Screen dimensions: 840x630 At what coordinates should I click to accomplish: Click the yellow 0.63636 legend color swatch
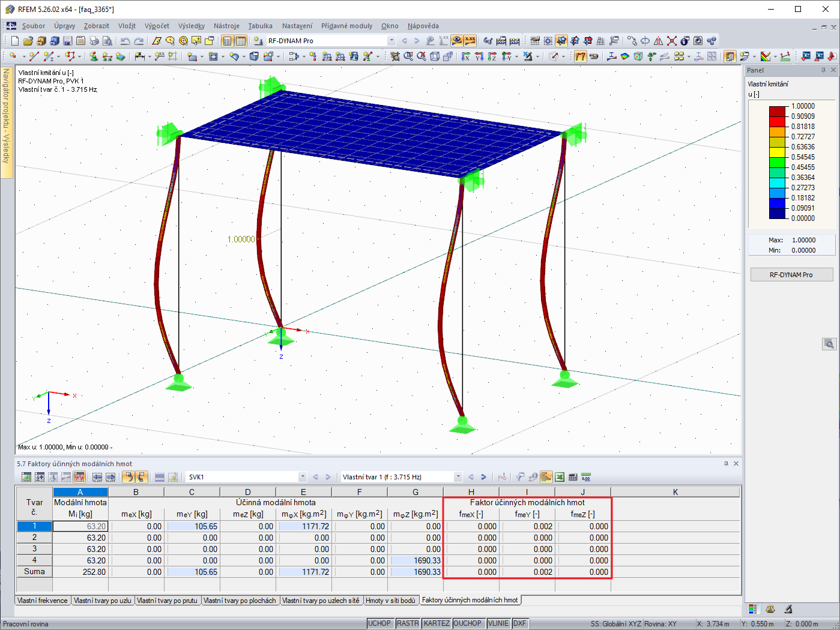pos(778,152)
